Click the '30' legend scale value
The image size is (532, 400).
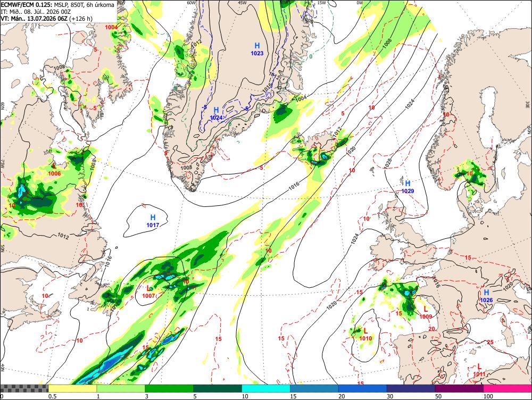(390, 396)
